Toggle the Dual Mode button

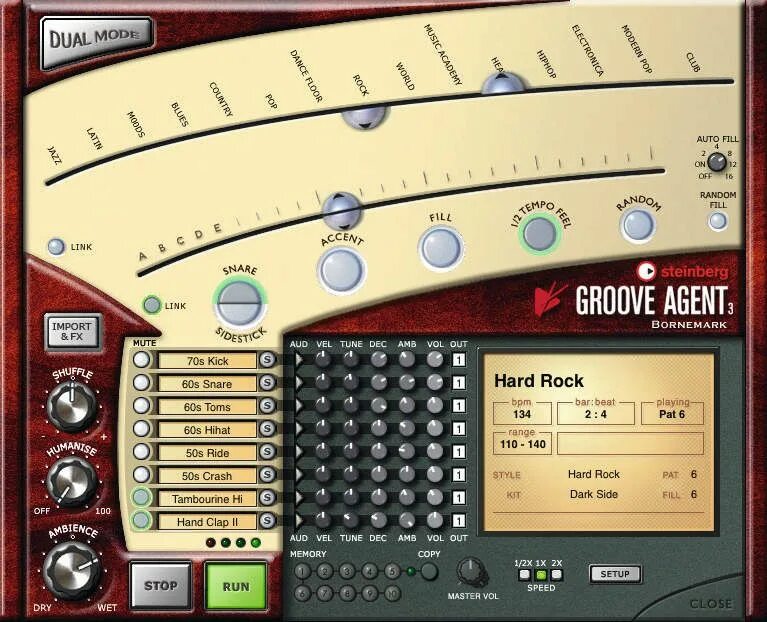(x=97, y=42)
